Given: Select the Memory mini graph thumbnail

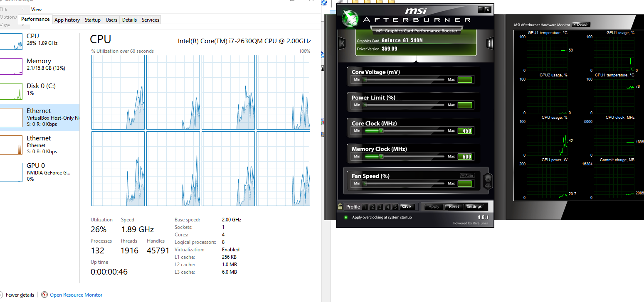Looking at the screenshot, I should (11, 66).
